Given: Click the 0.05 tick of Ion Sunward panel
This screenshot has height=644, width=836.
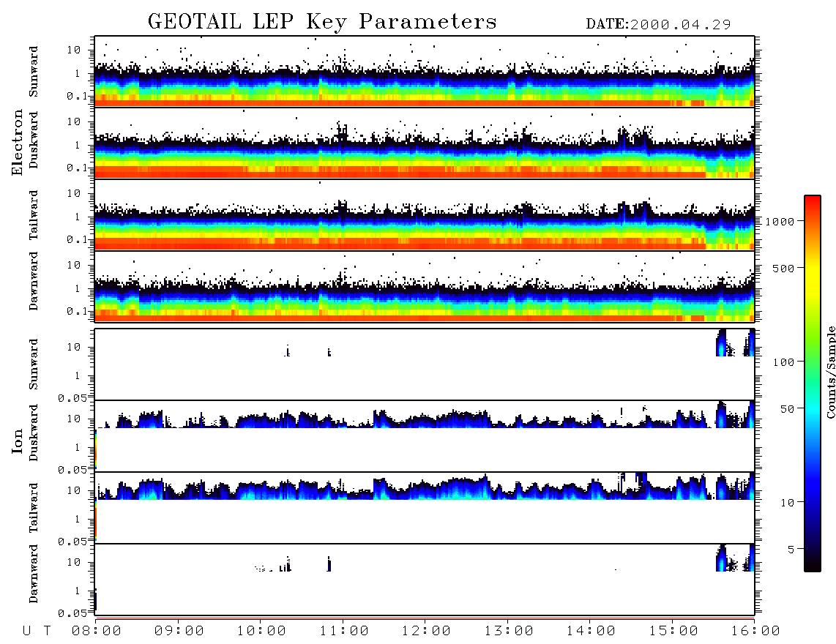Looking at the screenshot, I should tap(72, 398).
